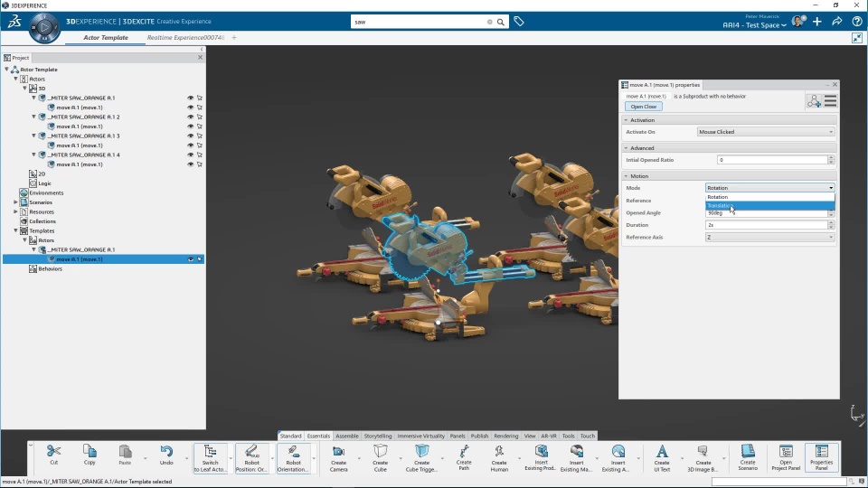Expand the Scenarios tree node
The height and width of the screenshot is (488, 868).
(15, 202)
